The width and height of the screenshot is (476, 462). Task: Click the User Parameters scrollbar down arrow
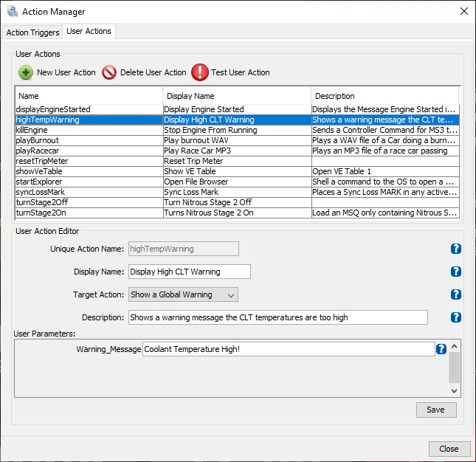click(454, 390)
